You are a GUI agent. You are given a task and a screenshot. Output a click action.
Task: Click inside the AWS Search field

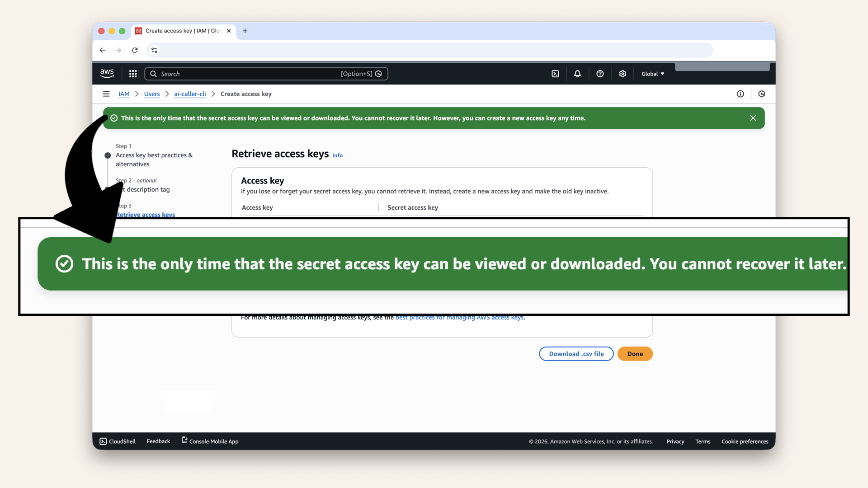267,74
